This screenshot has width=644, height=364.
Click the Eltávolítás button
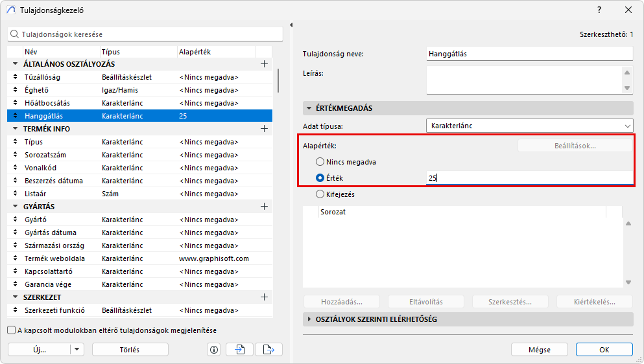pyautogui.click(x=426, y=302)
